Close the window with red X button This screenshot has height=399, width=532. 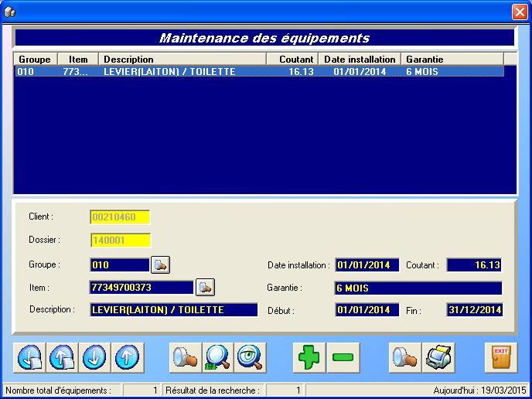[x=519, y=12]
